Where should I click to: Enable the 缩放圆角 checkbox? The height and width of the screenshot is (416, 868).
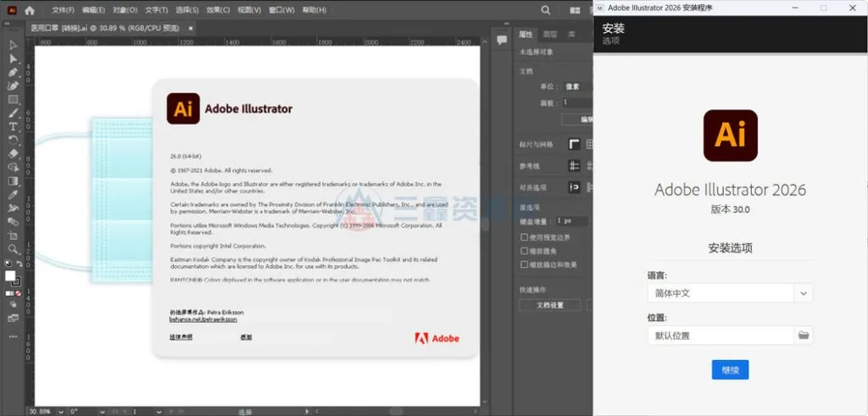(524, 251)
